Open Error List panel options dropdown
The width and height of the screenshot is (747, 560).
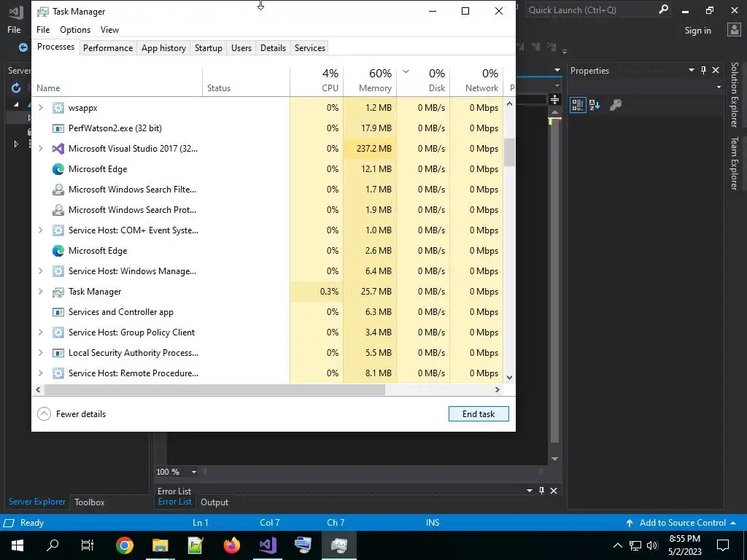point(530,491)
